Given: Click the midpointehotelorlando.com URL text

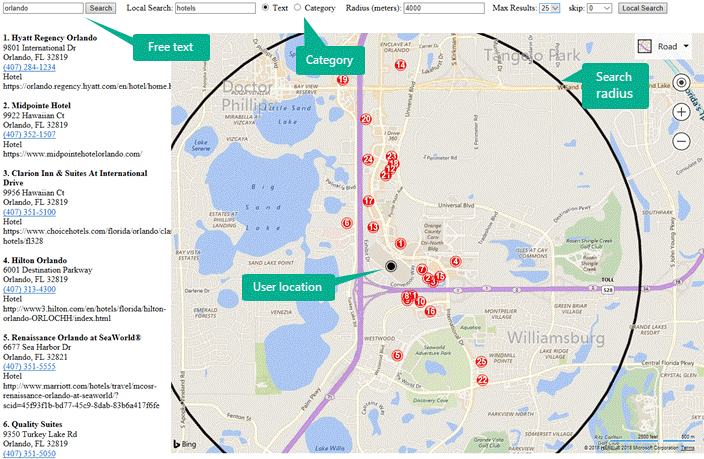Looking at the screenshot, I should (72, 154).
